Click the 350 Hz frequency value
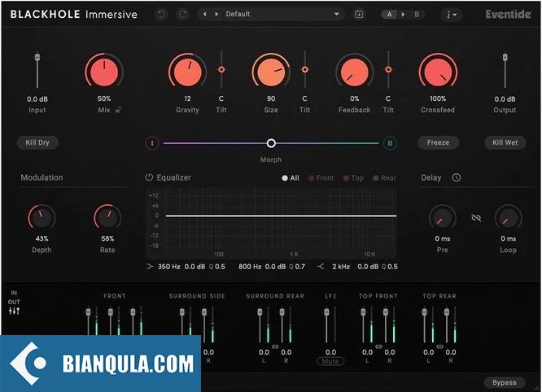Image resolution: width=542 pixels, height=392 pixels. point(169,267)
